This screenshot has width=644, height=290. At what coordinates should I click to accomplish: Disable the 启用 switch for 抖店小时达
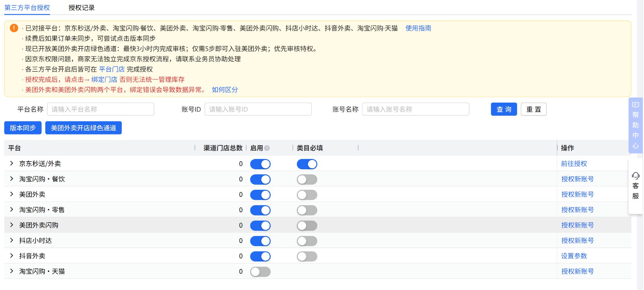[x=260, y=241]
